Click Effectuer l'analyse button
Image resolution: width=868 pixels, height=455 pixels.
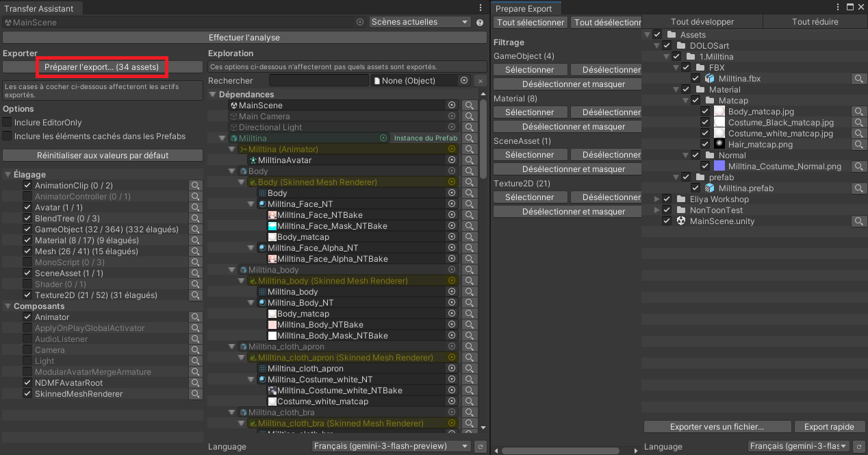pos(244,37)
